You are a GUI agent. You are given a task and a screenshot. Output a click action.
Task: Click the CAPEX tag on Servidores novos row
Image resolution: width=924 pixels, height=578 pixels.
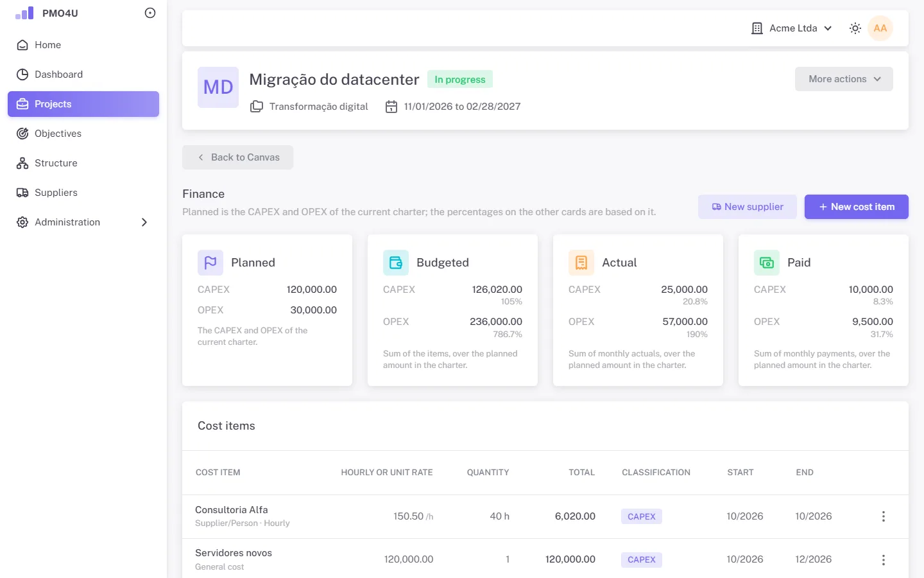pos(642,559)
